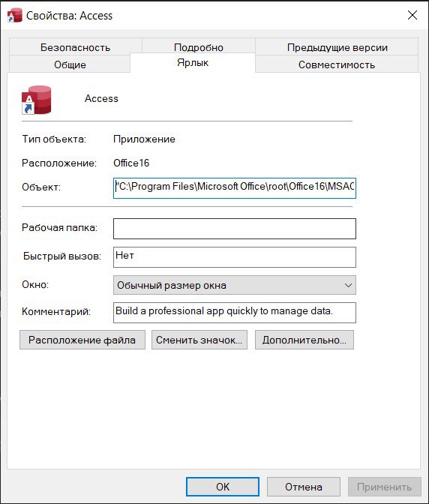Open the Подробно tab
429x504 pixels.
[199, 47]
